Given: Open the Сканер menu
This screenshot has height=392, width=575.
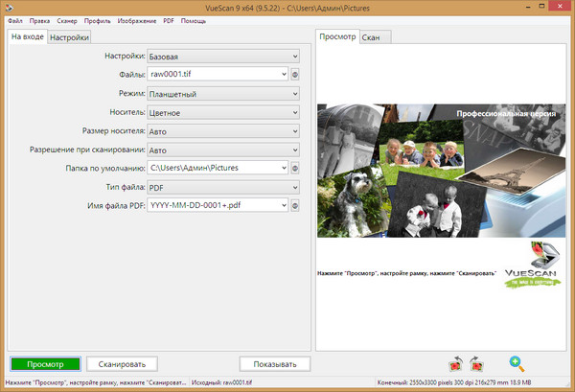Looking at the screenshot, I should tap(67, 21).
